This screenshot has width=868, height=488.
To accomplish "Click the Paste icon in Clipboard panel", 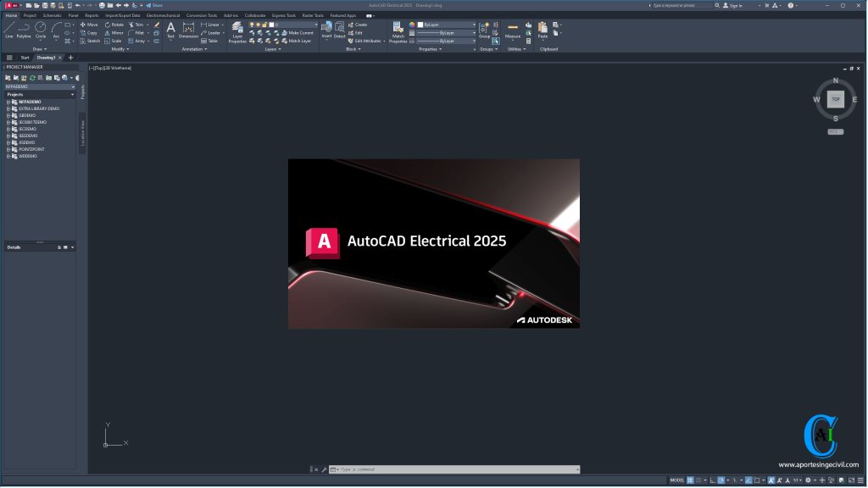I will coord(542,30).
